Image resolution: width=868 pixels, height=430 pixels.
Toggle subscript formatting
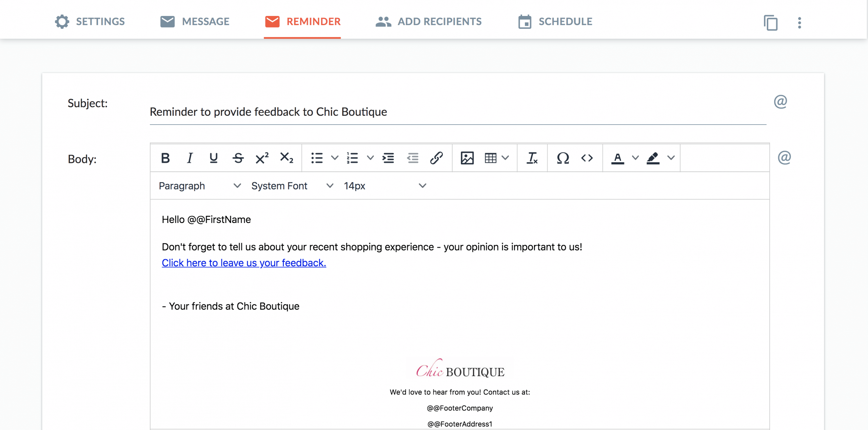(287, 157)
